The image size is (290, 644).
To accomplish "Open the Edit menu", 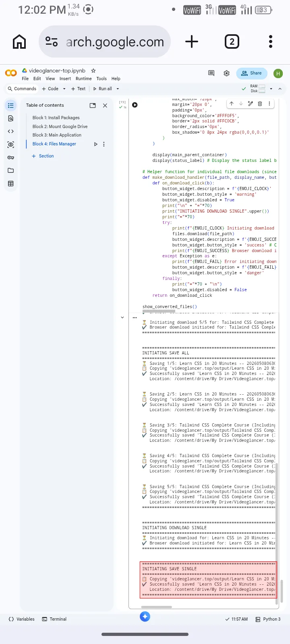I will (37, 79).
